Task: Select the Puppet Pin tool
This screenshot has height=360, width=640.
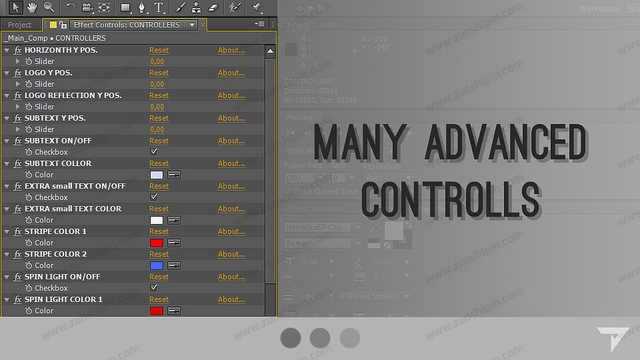Action: (256, 7)
